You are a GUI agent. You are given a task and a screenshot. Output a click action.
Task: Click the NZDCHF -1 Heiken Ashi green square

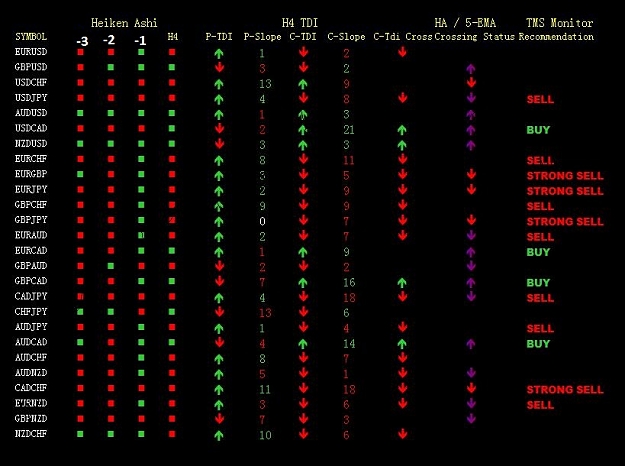[x=141, y=434]
